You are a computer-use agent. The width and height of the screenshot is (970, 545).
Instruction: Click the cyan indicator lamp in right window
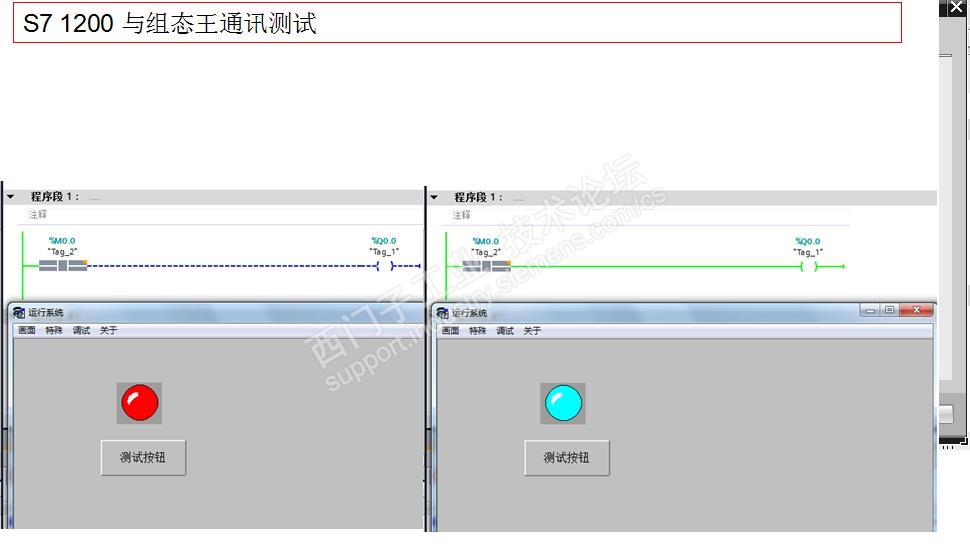(563, 403)
